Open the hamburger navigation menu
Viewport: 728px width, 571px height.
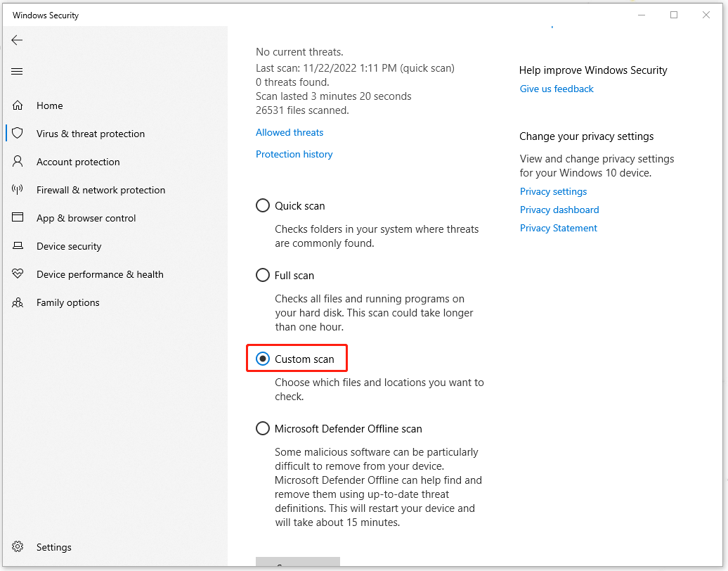pyautogui.click(x=17, y=71)
